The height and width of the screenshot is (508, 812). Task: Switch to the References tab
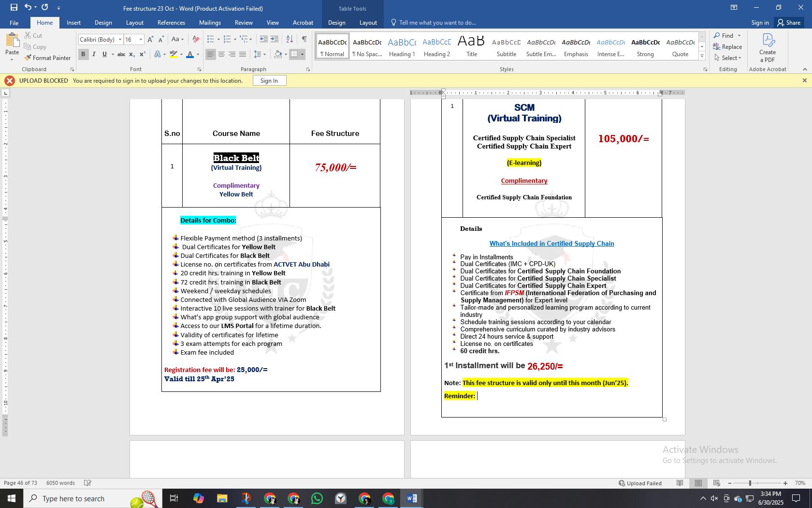pos(171,23)
